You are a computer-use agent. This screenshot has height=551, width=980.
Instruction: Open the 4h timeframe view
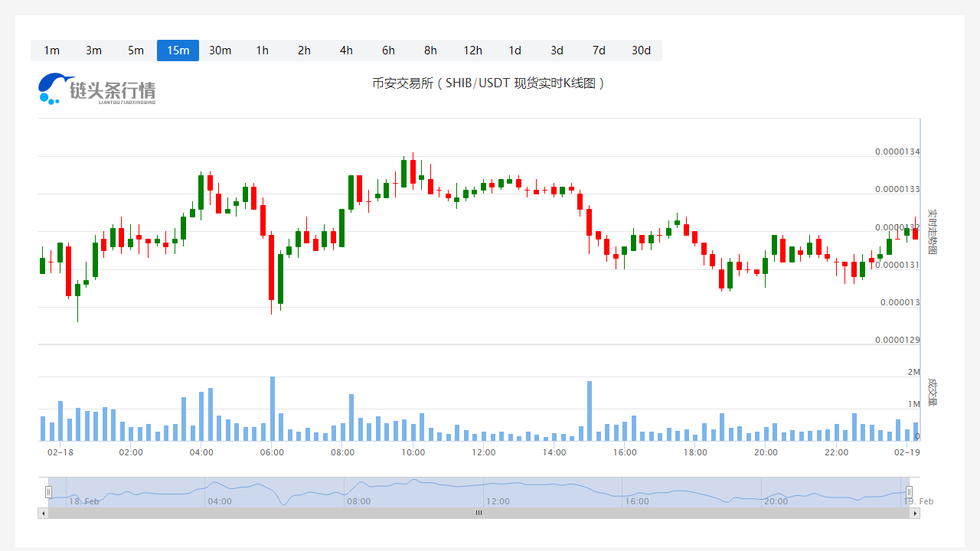click(x=346, y=51)
